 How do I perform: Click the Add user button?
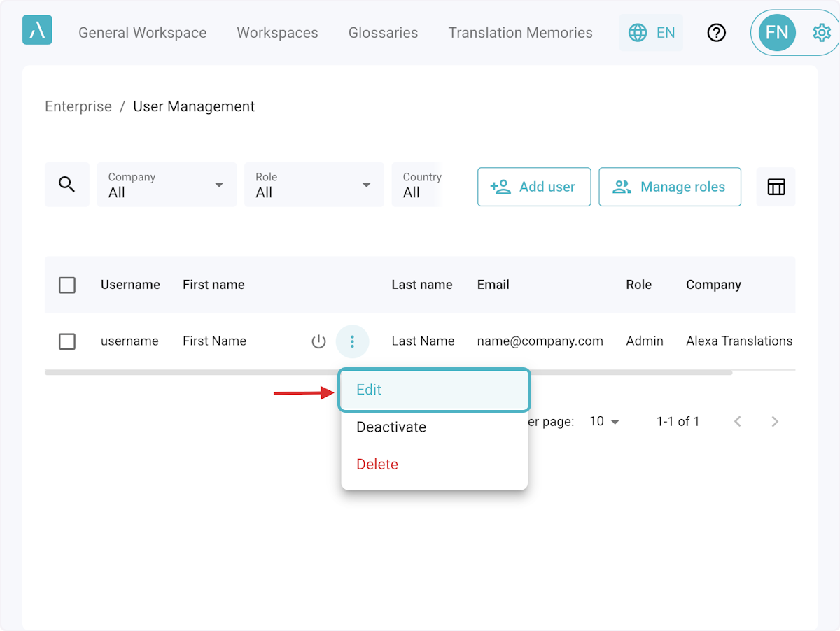point(534,187)
